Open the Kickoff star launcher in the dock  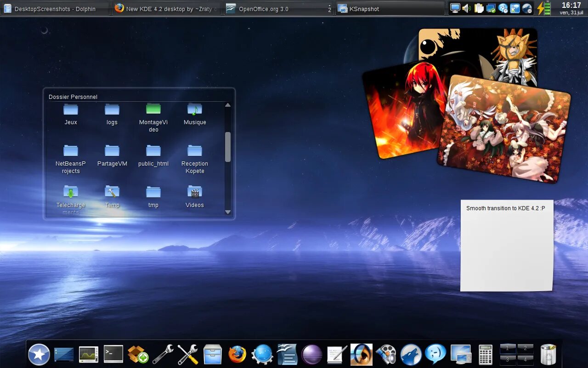coord(39,355)
